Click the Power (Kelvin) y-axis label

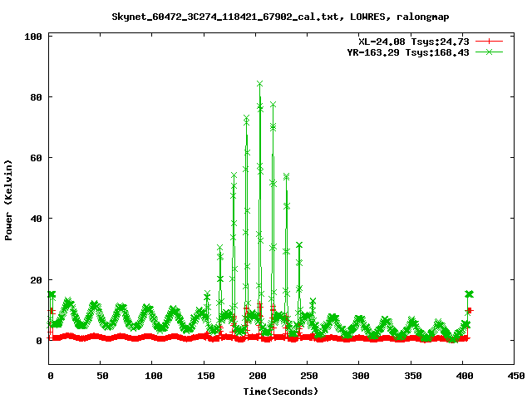coord(8,200)
